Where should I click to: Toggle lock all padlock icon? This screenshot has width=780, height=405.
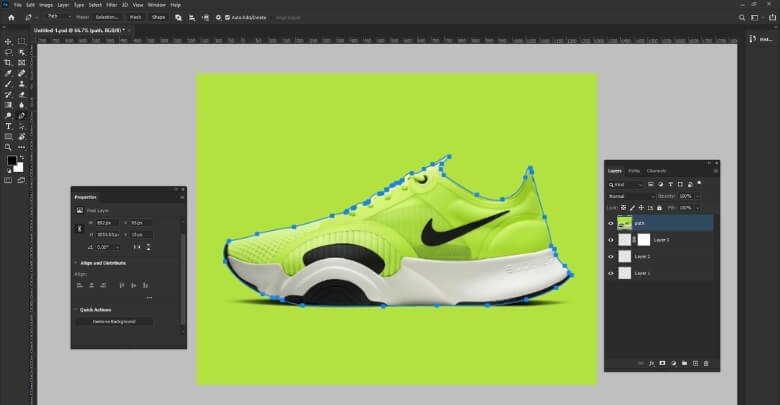click(x=660, y=207)
